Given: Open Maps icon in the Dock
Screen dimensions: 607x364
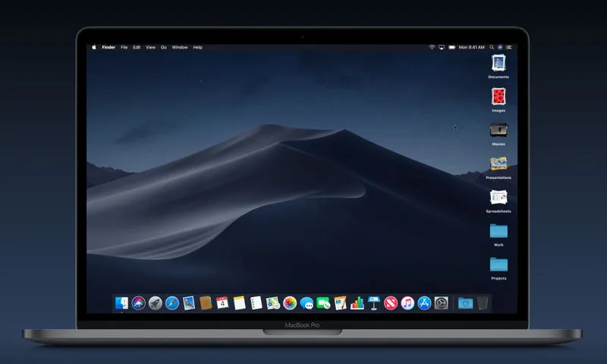Looking at the screenshot, I should [273, 303].
